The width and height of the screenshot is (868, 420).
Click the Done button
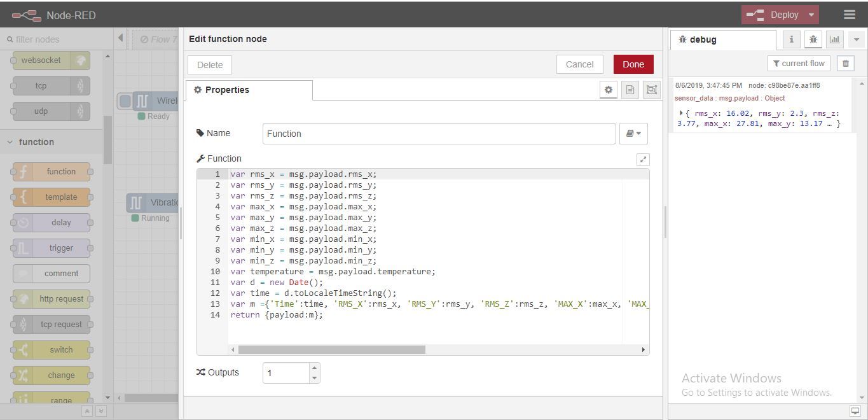633,64
